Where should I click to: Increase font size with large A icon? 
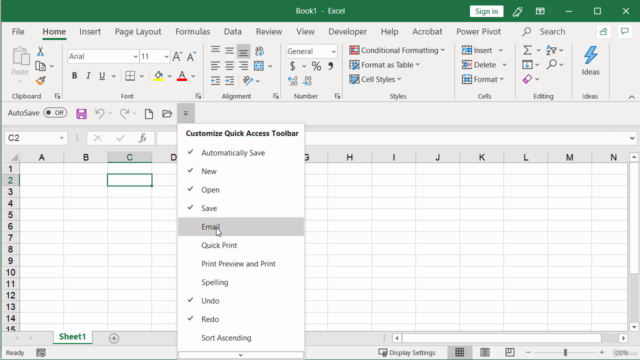(x=177, y=56)
